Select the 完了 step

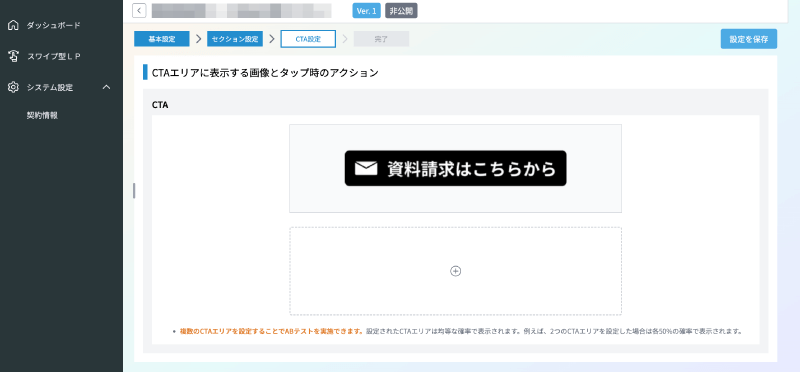(381, 39)
